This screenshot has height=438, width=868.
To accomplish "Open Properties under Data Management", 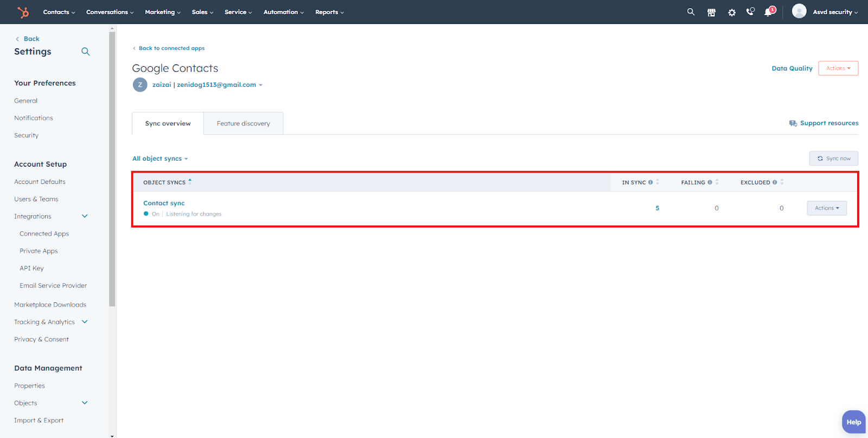I will coord(29,386).
